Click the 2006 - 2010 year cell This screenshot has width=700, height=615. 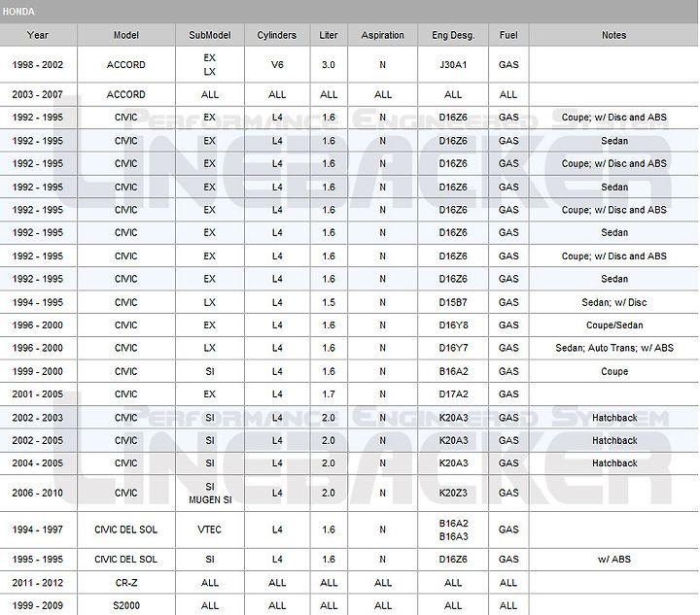pyautogui.click(x=38, y=494)
